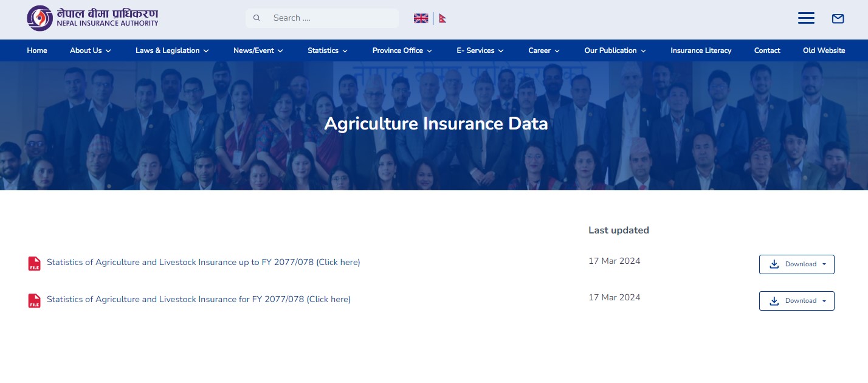Open 'Statistics of Agriculture and Livestock Insurance up to FY 2077/078' link

(x=203, y=263)
